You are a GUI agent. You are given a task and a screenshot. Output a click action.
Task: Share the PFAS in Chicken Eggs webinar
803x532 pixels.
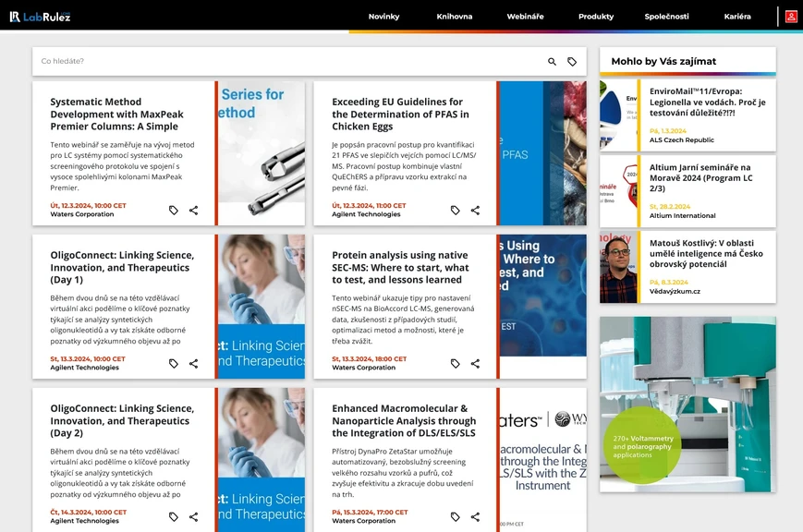(475, 210)
